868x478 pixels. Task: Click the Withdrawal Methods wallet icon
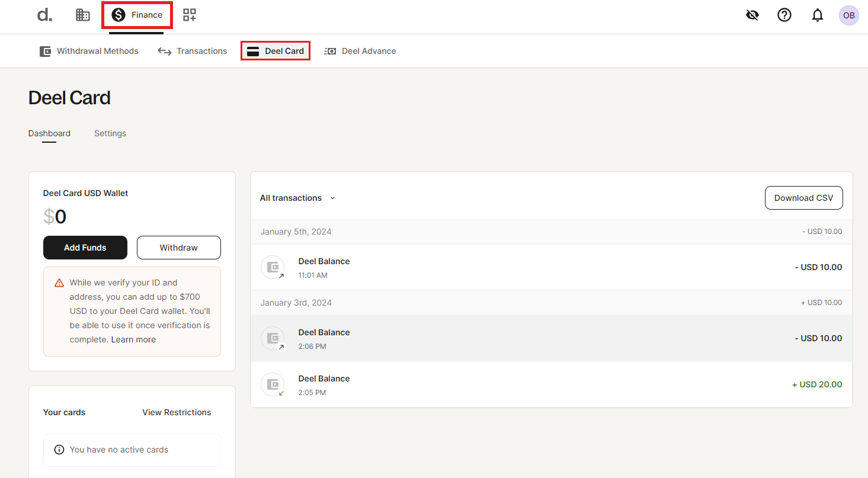[x=45, y=52]
